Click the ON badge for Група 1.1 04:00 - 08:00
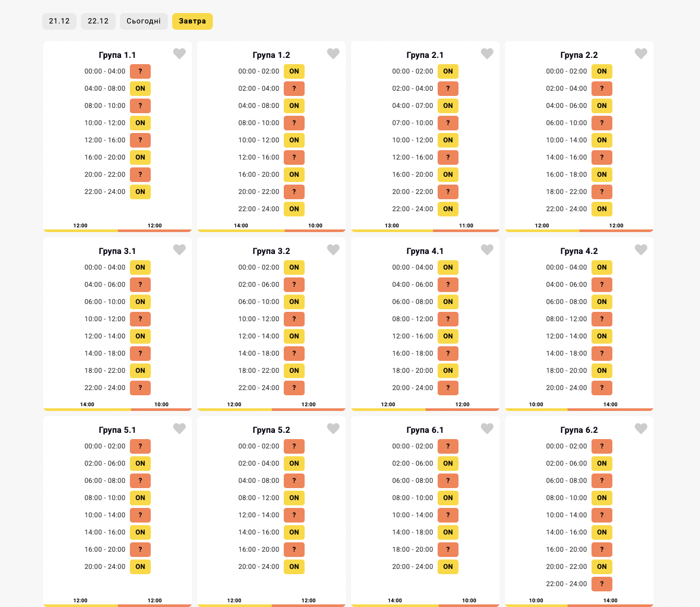The image size is (700, 607). (x=140, y=89)
